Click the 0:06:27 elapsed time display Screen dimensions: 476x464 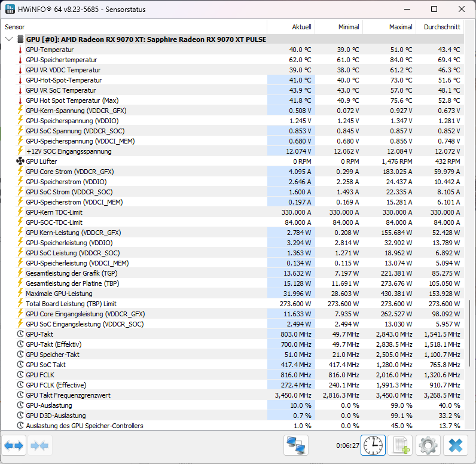(x=347, y=445)
